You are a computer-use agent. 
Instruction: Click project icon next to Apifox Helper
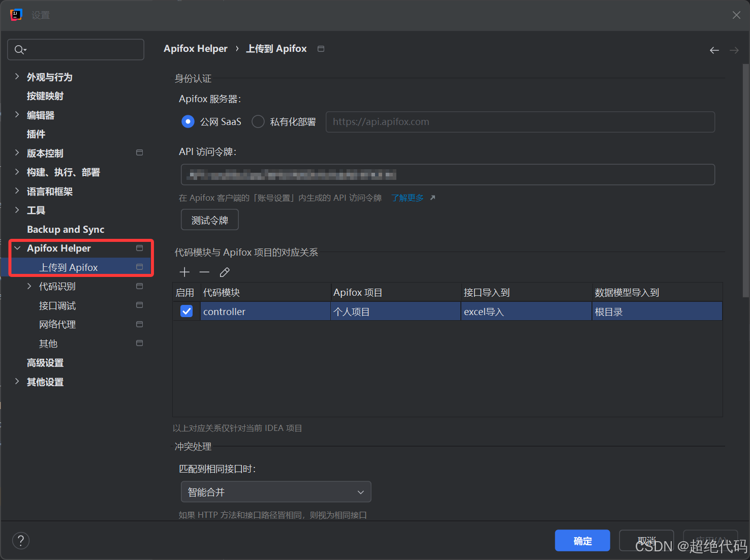pyautogui.click(x=140, y=248)
